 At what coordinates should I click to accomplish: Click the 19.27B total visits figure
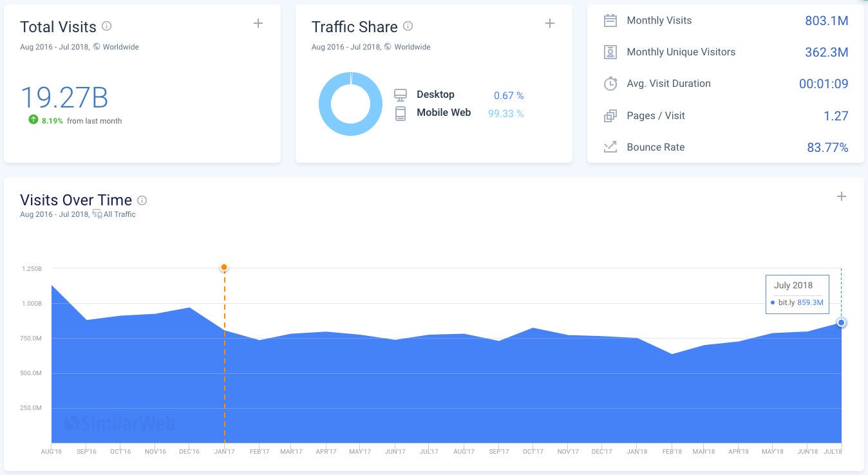(64, 97)
